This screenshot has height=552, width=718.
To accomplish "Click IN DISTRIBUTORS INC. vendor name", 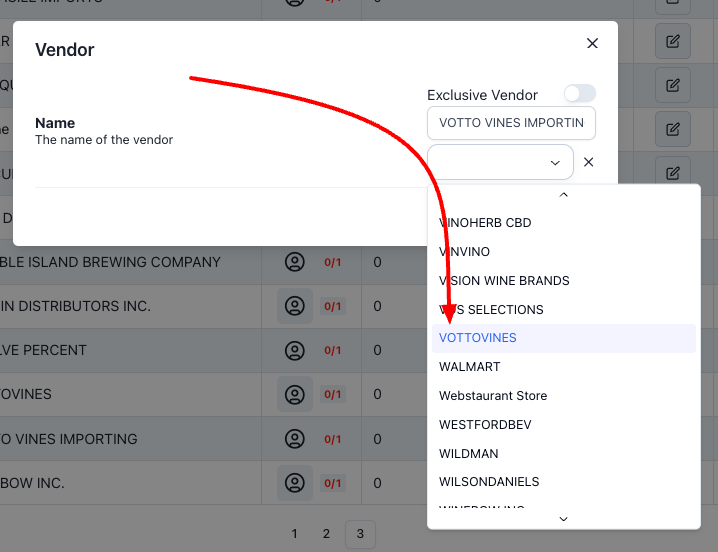I will point(75,306).
